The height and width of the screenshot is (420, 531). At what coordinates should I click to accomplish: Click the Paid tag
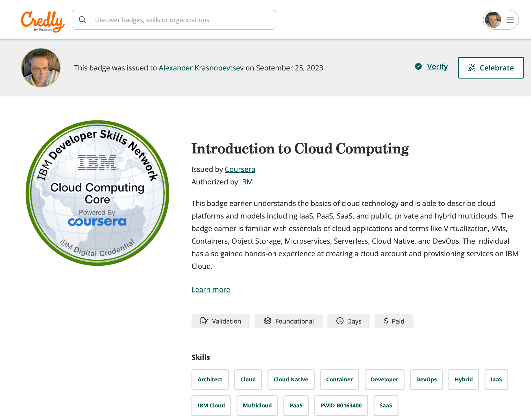tap(394, 321)
